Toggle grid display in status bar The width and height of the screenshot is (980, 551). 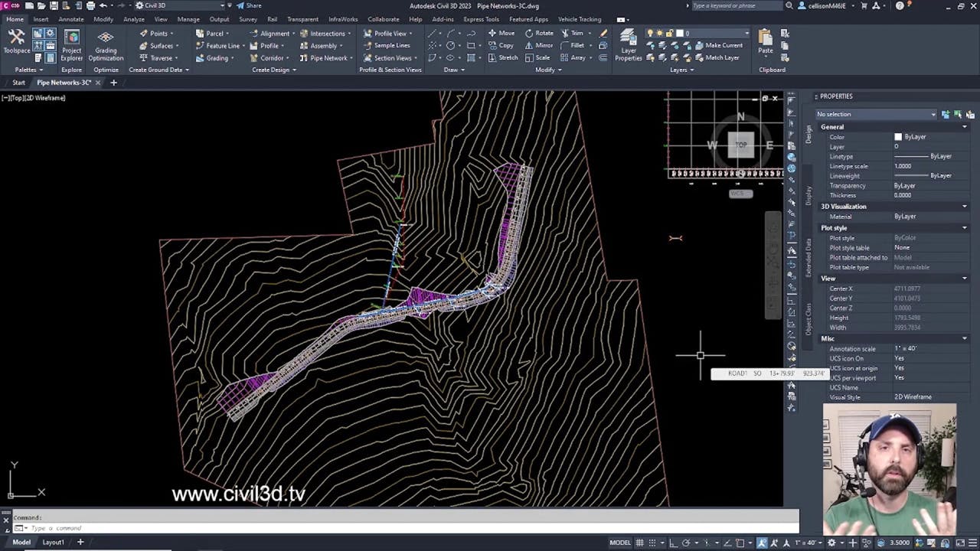(639, 543)
